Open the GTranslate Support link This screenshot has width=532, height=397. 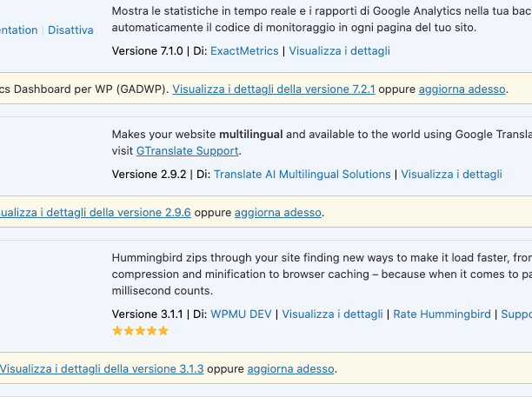(x=187, y=150)
